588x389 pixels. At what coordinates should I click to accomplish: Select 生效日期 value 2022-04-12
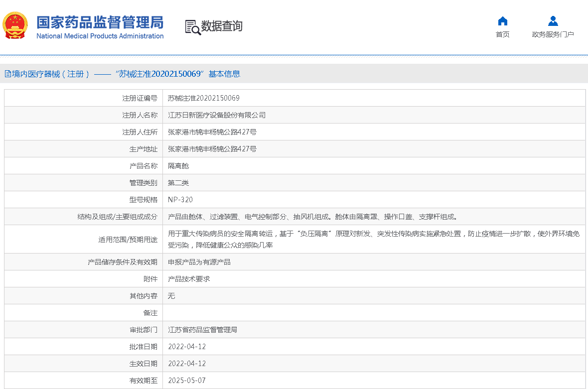pos(187,364)
